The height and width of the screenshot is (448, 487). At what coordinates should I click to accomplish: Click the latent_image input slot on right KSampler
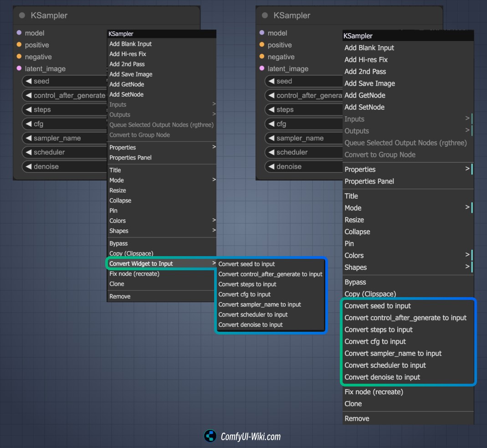click(x=262, y=68)
